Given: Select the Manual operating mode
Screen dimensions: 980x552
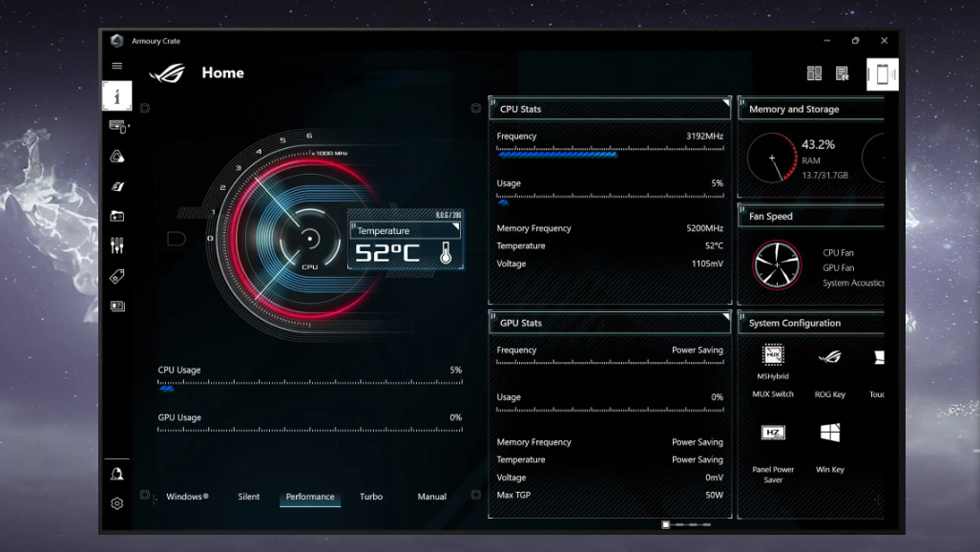Looking at the screenshot, I should point(432,497).
